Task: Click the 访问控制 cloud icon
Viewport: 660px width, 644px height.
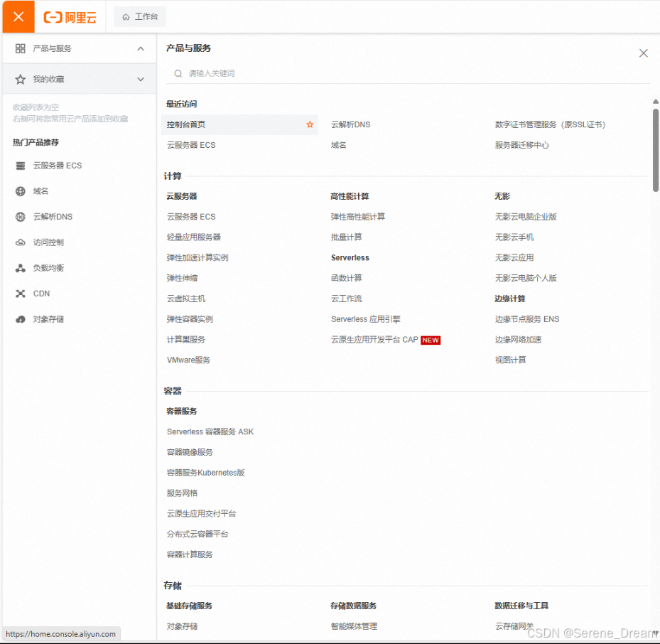Action: (x=20, y=242)
